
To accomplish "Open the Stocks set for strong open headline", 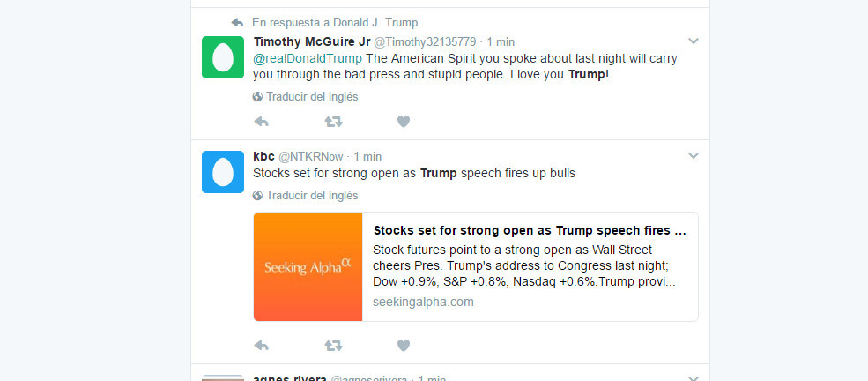I will [x=530, y=230].
